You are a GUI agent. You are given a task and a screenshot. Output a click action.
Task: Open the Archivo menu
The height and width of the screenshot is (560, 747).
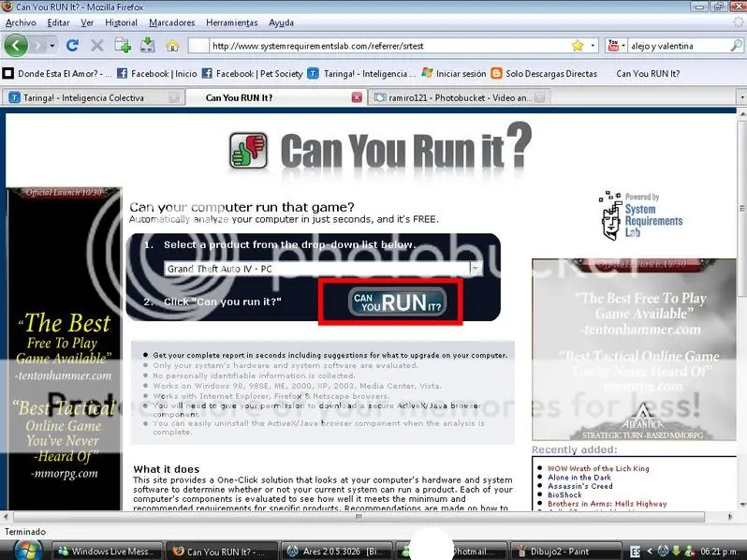pyautogui.click(x=21, y=22)
